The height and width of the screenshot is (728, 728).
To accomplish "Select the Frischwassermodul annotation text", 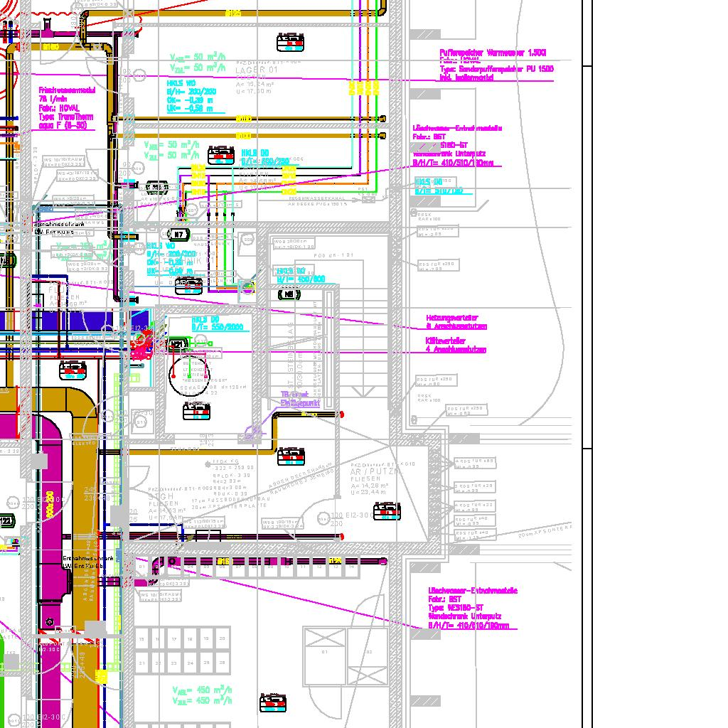I will (x=67, y=108).
